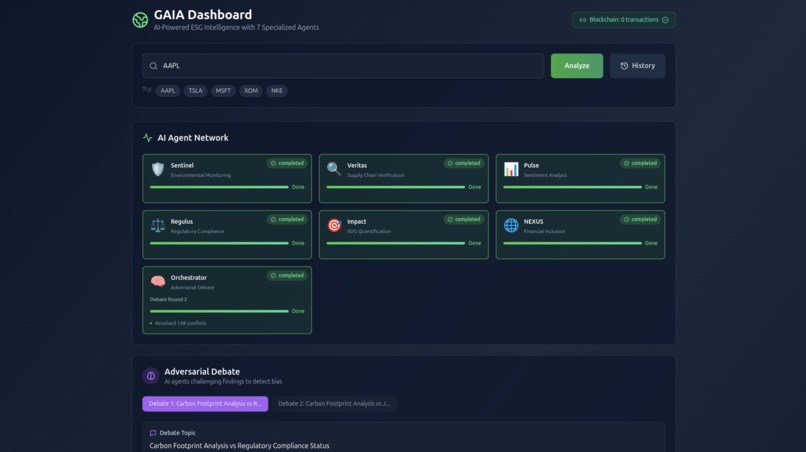Click the AI agents challenging findings subtitle

tap(223, 382)
